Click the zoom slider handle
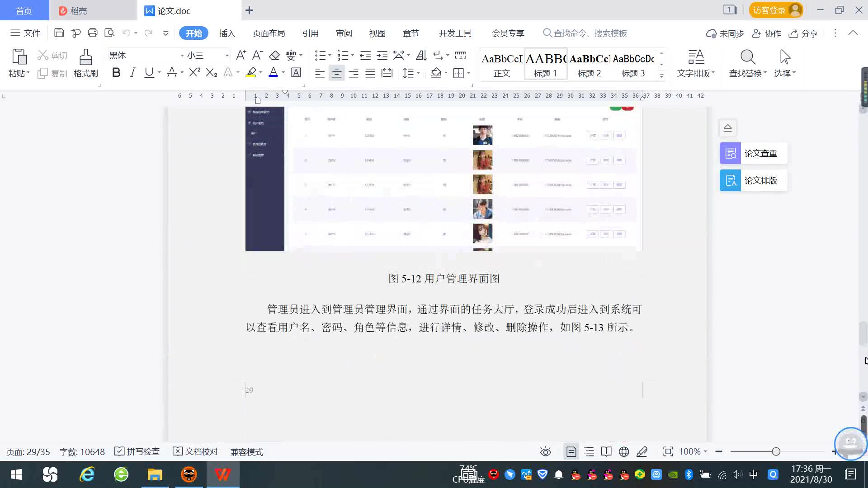Screen dimensions: 868x488 [x=776, y=451]
